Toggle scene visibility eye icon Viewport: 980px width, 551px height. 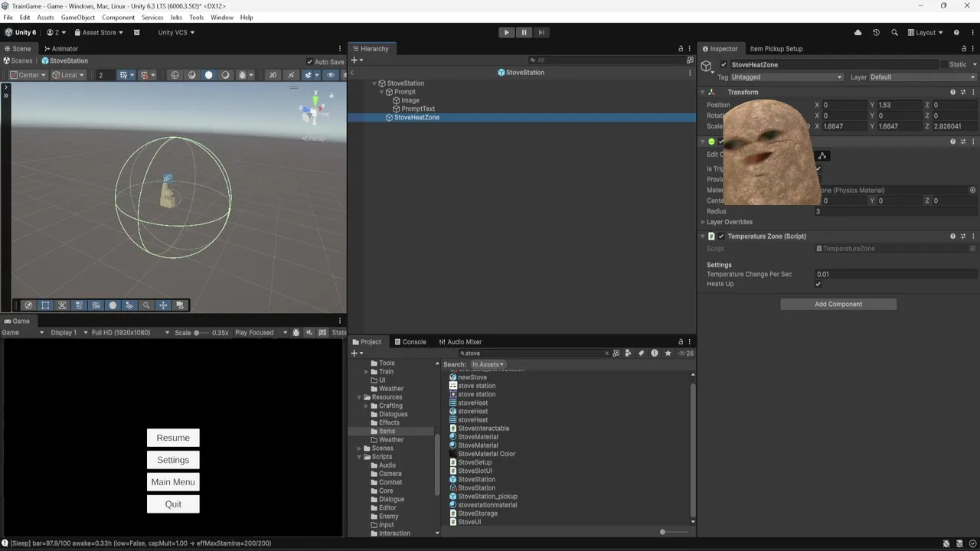[x=331, y=75]
